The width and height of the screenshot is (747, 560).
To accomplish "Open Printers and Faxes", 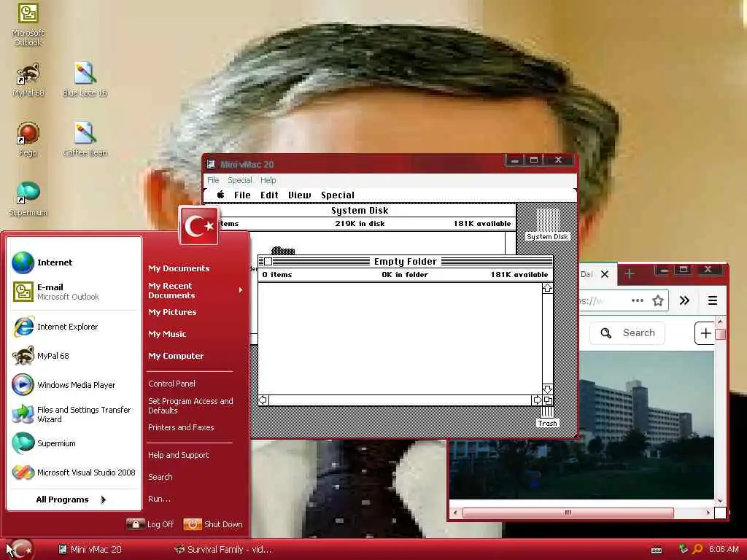I will point(181,427).
